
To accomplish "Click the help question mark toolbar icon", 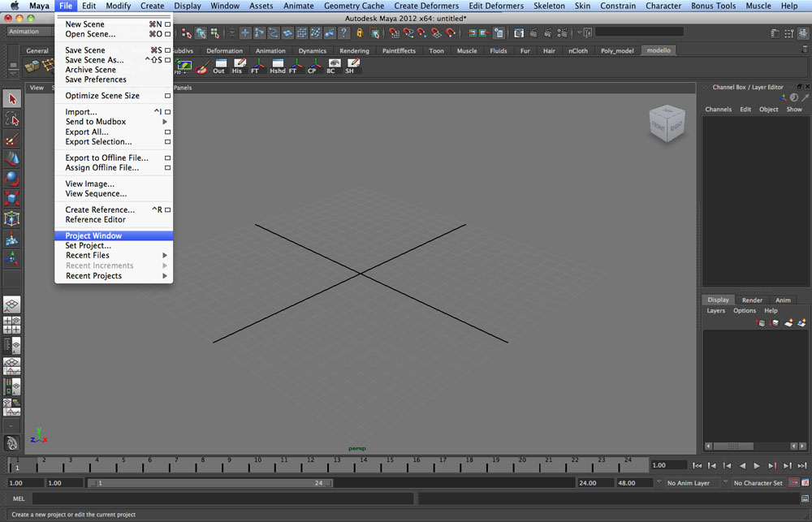I will [x=343, y=33].
